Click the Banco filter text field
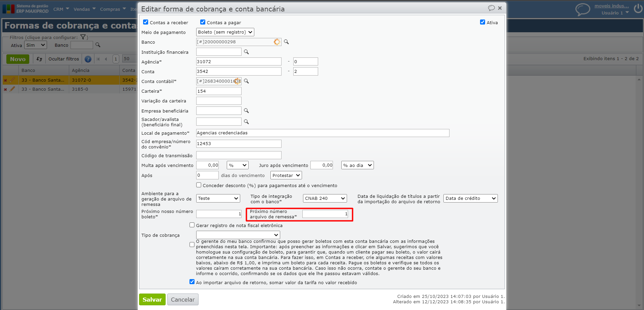Image resolution: width=644 pixels, height=310 pixels. point(82,45)
